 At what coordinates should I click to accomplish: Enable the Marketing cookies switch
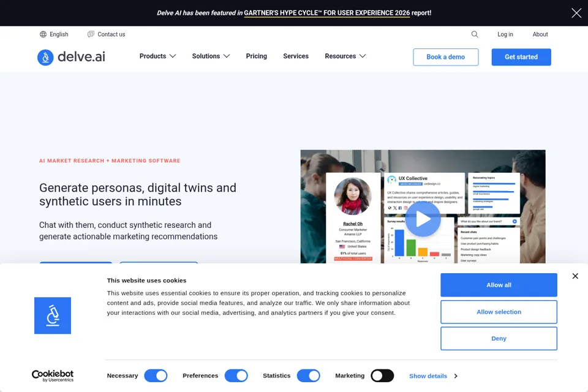382,375
